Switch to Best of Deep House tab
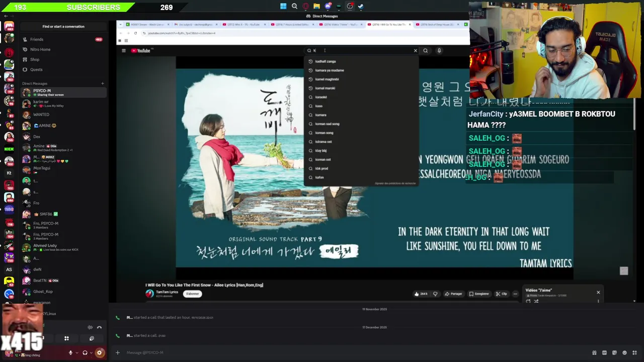 coord(437,24)
